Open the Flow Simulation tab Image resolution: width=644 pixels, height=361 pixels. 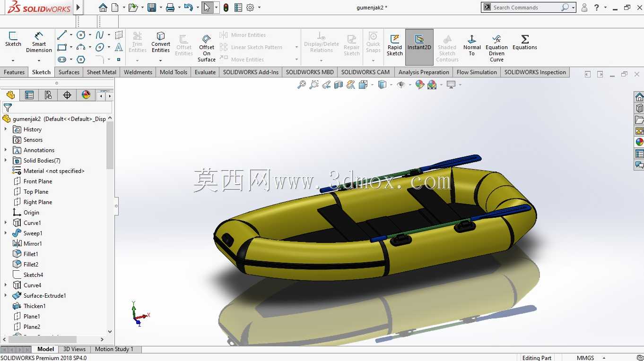[477, 72]
